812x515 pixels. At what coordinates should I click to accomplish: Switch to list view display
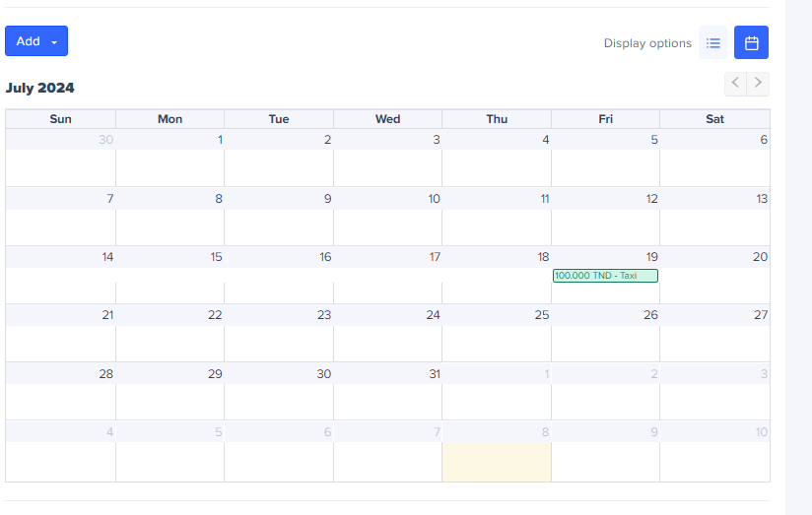click(713, 42)
